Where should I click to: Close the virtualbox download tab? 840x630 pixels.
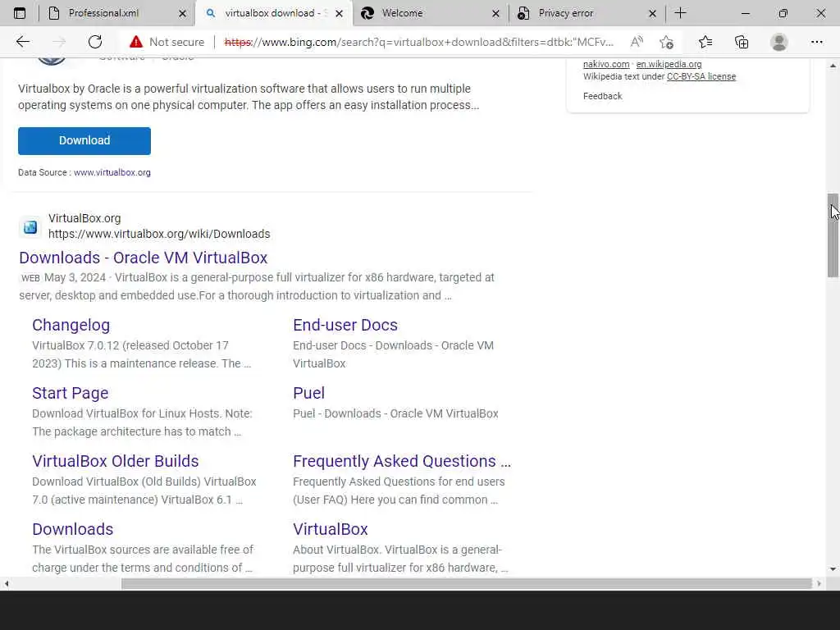tap(339, 13)
